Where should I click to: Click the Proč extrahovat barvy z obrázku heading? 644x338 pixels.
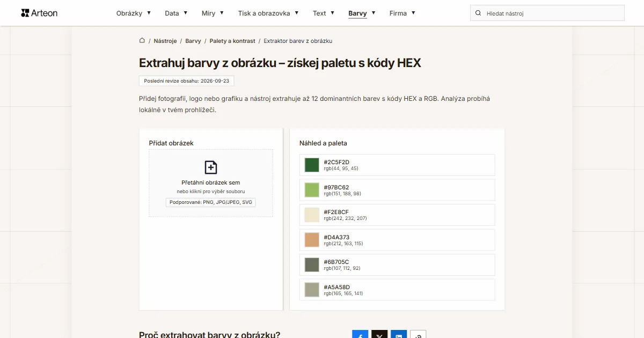pyautogui.click(x=209, y=335)
